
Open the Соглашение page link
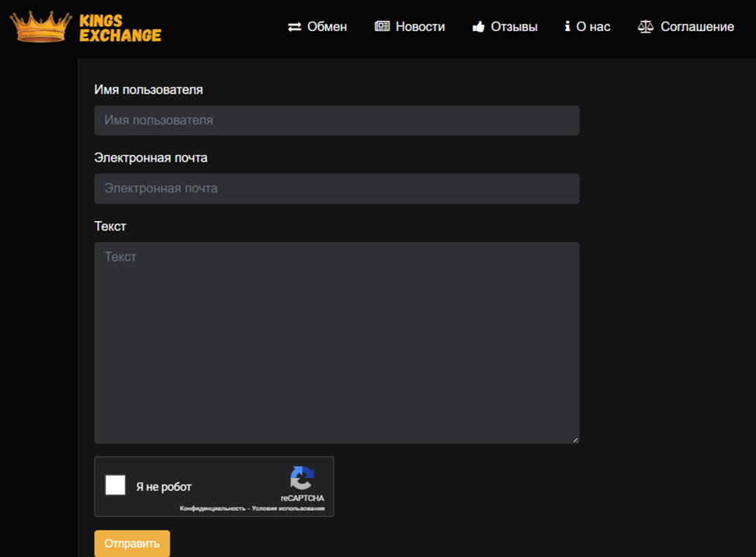[x=696, y=27]
